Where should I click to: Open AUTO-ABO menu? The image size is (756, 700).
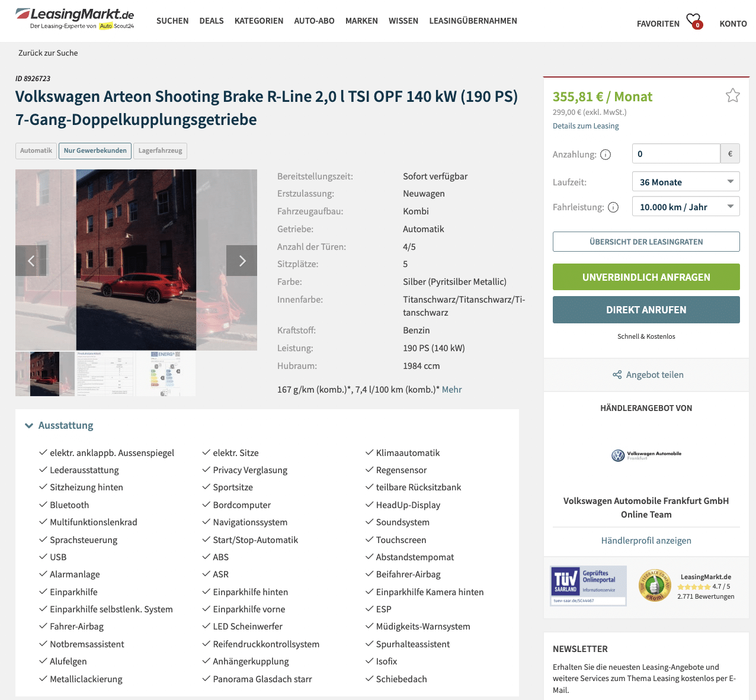tap(315, 21)
